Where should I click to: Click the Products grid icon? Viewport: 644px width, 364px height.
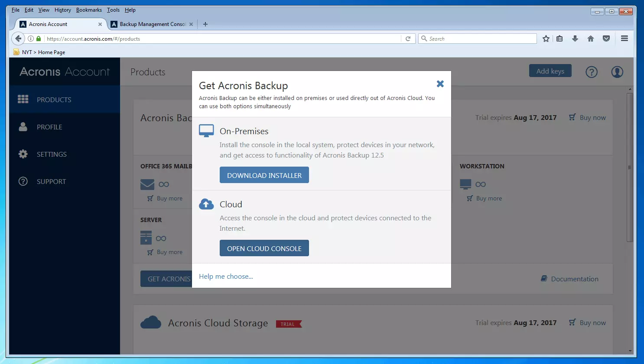pos(23,100)
